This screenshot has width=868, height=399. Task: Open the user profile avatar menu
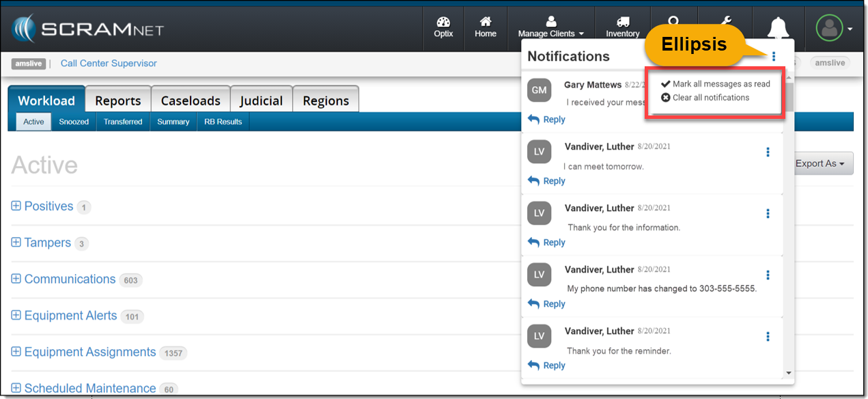[830, 29]
